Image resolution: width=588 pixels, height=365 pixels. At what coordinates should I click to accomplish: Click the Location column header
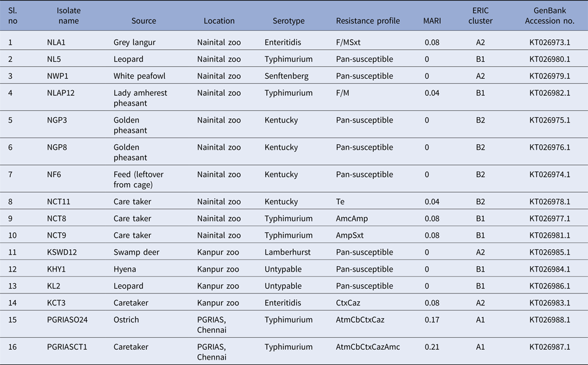coord(219,21)
